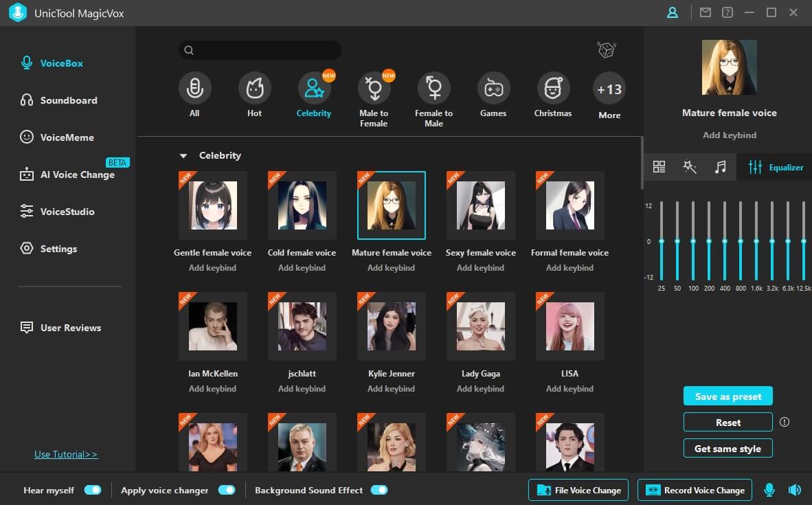Toggle the Apply voice changer switch

[227, 490]
